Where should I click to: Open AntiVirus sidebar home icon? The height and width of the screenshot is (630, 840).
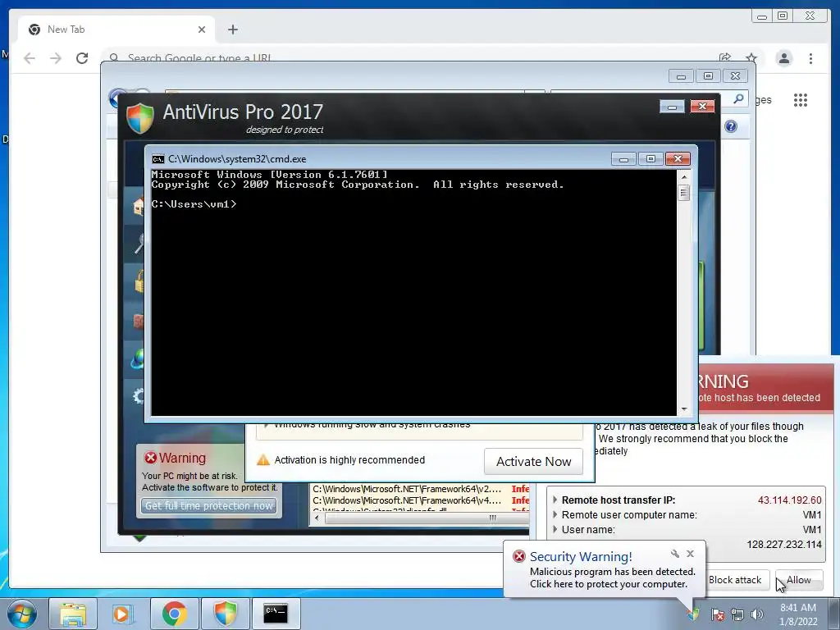tap(139, 206)
